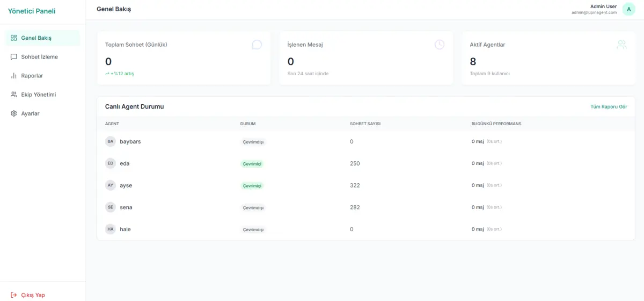644x301 pixels.
Task: Click the Toplam 9 kullanıcı text
Action: [489, 74]
